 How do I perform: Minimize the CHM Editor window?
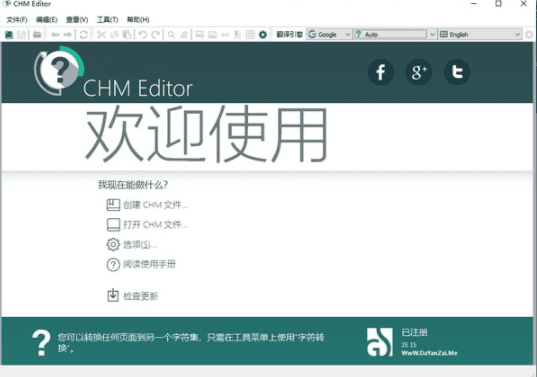tap(474, 4)
